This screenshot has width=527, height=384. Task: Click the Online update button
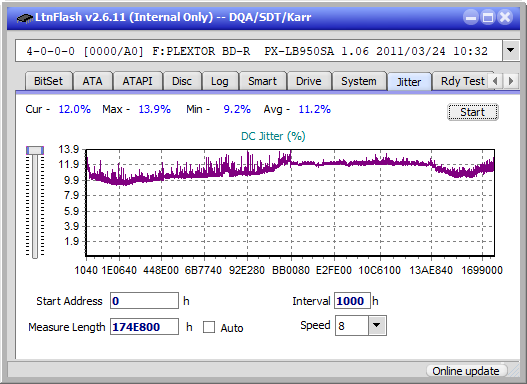click(465, 371)
